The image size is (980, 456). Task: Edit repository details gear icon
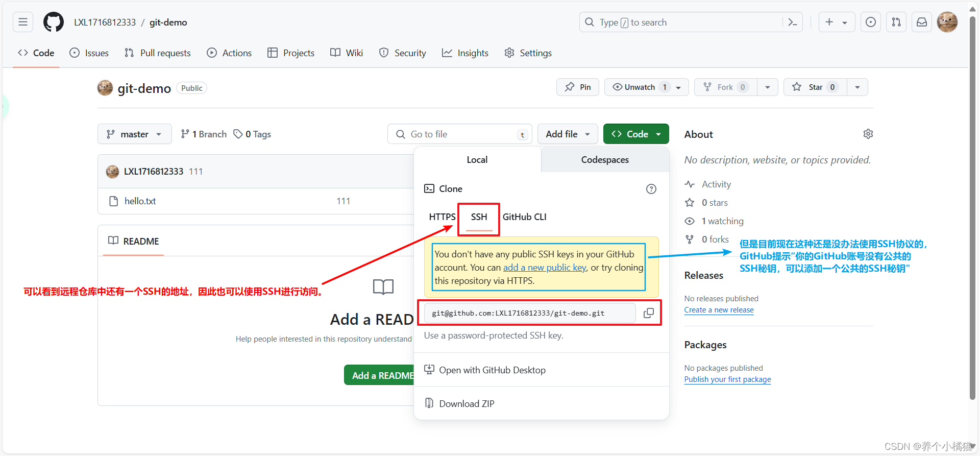pyautogui.click(x=868, y=134)
